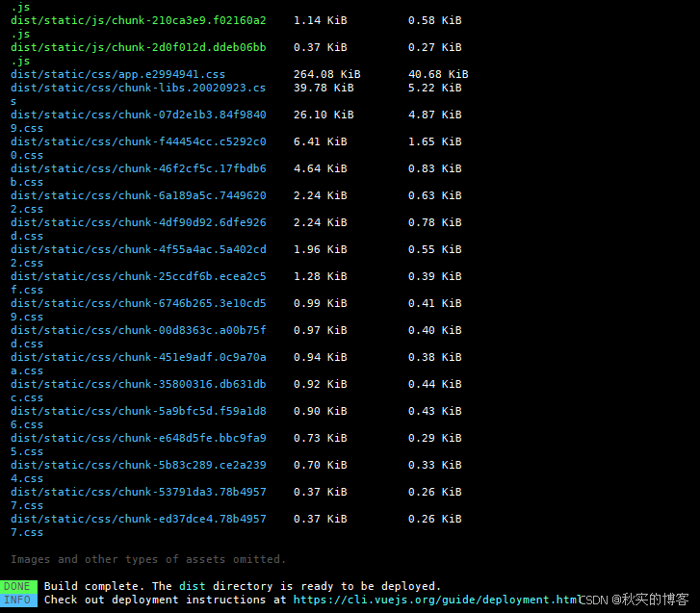Click the 0.78 KiB gzipped size

(x=435, y=222)
